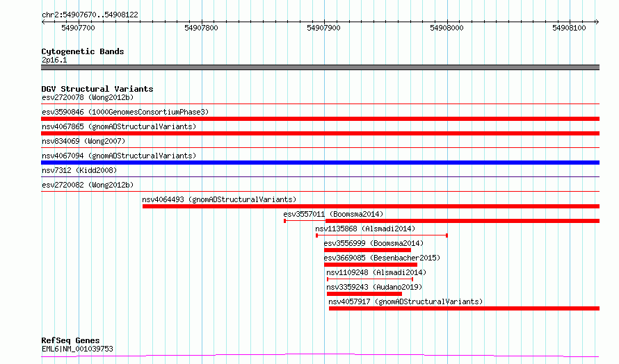The height and width of the screenshot is (364, 619).
Task: Open variant nsv4067865 (gnomADStructuralVariants)
Action: [119, 126]
